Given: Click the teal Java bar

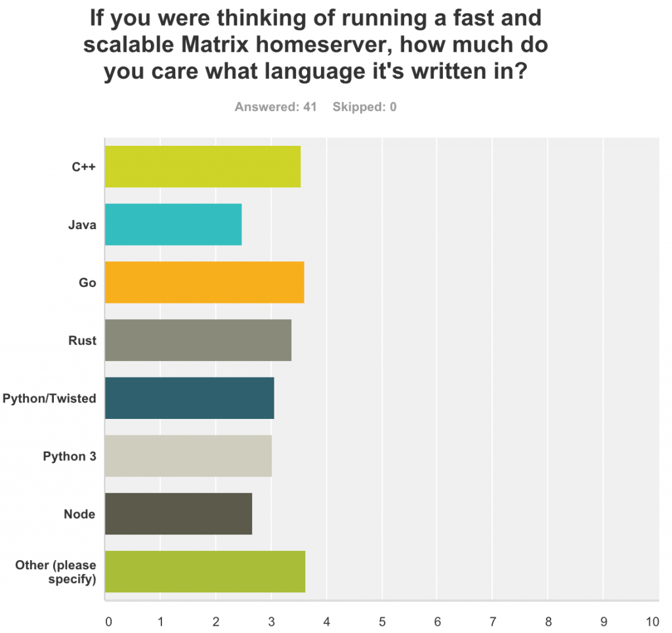Looking at the screenshot, I should (x=173, y=225).
